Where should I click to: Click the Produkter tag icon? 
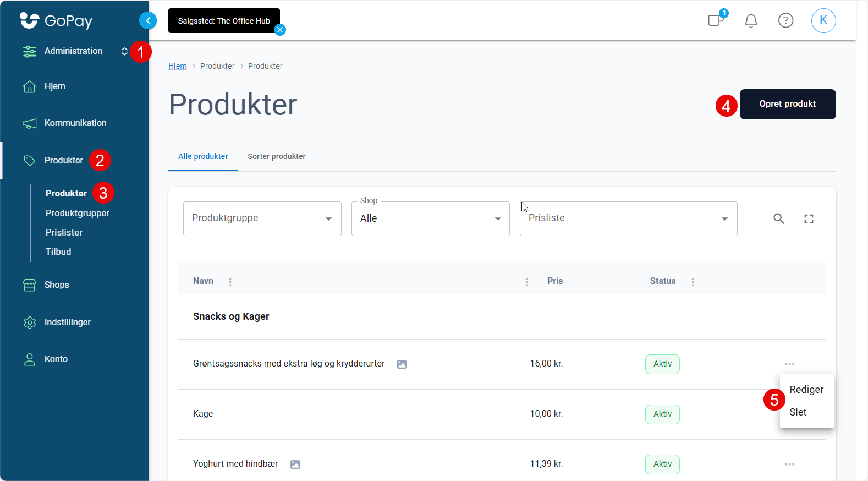pos(30,161)
